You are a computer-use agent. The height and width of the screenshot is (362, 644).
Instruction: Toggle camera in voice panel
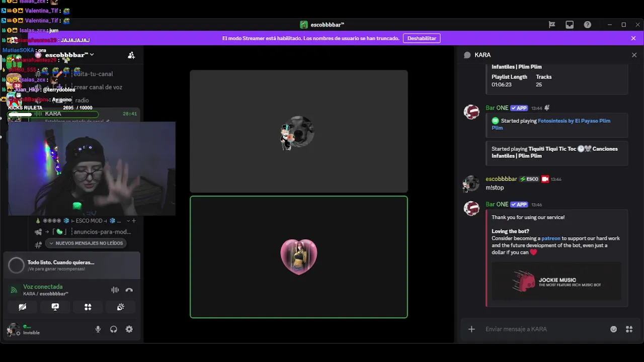point(22,307)
